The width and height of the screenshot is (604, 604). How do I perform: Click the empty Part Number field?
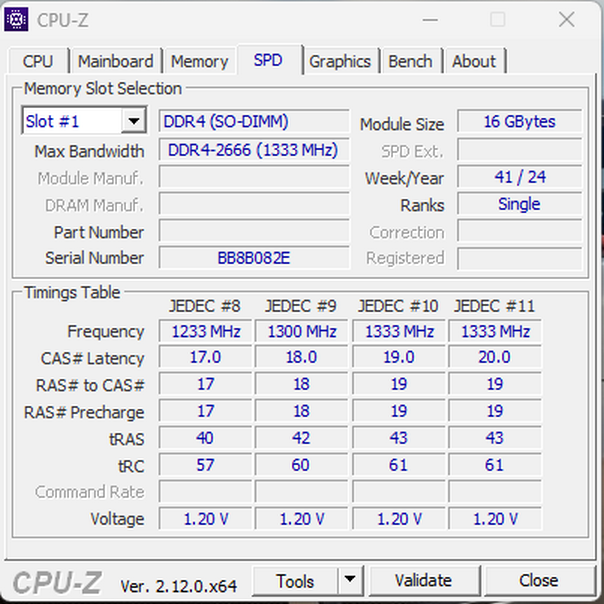pyautogui.click(x=254, y=231)
